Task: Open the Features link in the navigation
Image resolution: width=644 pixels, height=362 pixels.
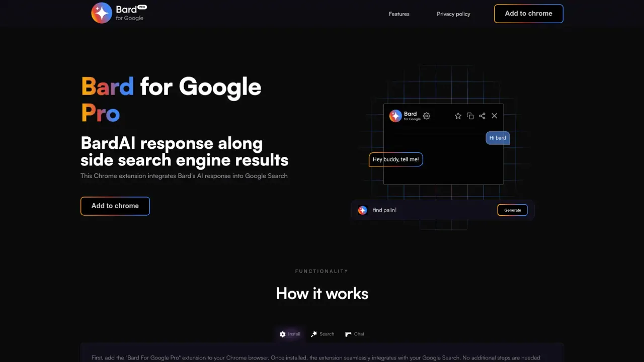Action: (399, 14)
